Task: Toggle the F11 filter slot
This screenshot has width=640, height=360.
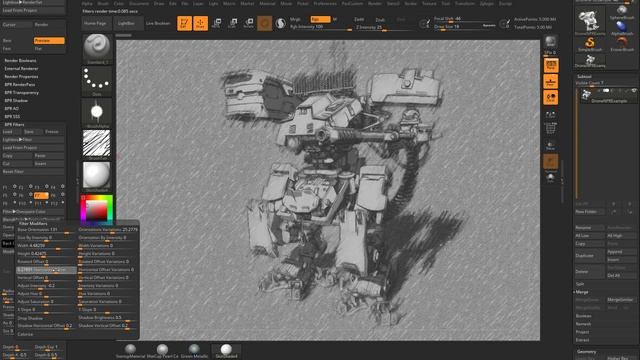Action: click(x=41, y=203)
